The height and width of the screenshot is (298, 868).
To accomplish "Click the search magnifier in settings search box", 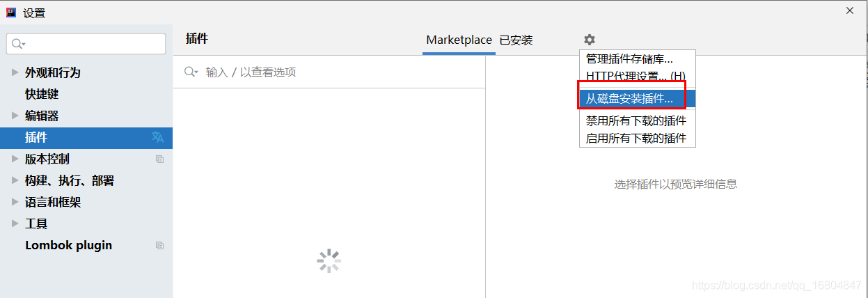I will (x=18, y=44).
